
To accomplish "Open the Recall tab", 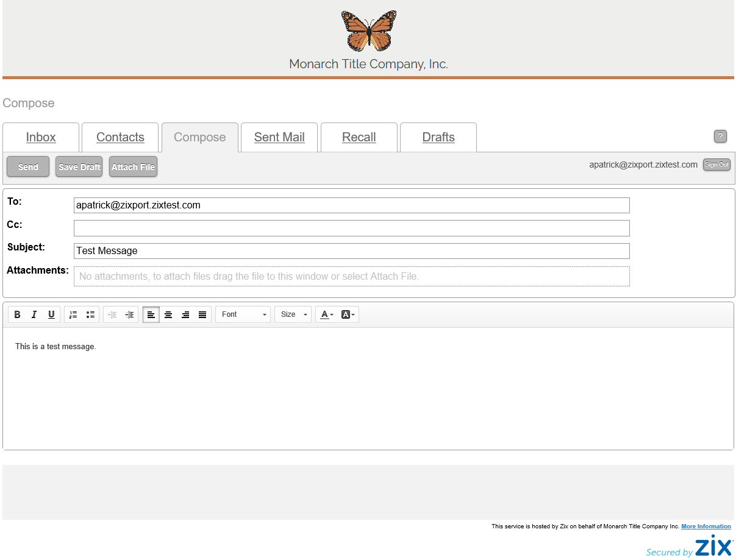I will pos(359,137).
